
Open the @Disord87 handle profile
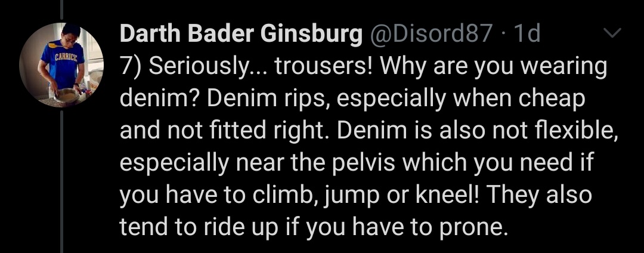[431, 33]
